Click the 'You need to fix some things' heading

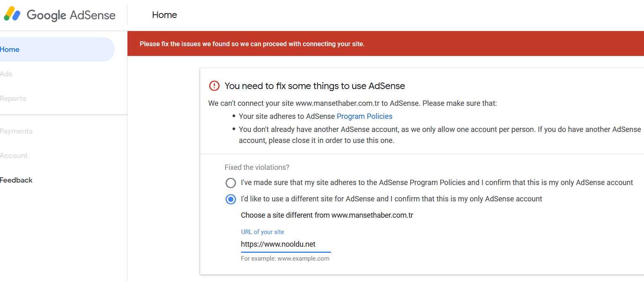coord(315,86)
